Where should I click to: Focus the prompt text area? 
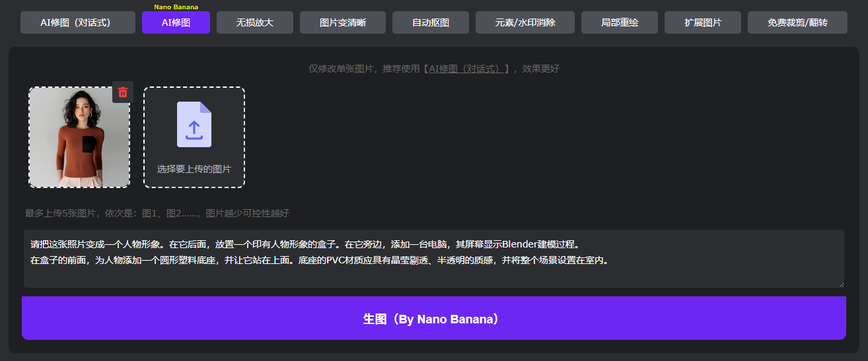pos(434,259)
